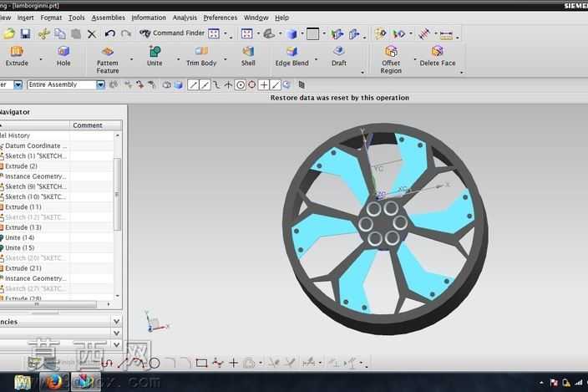Toggle the curved control-point snap option

[x=217, y=85]
